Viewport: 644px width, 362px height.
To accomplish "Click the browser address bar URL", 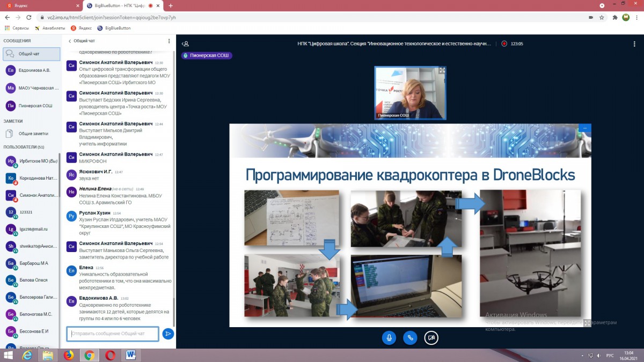I will coord(112,17).
